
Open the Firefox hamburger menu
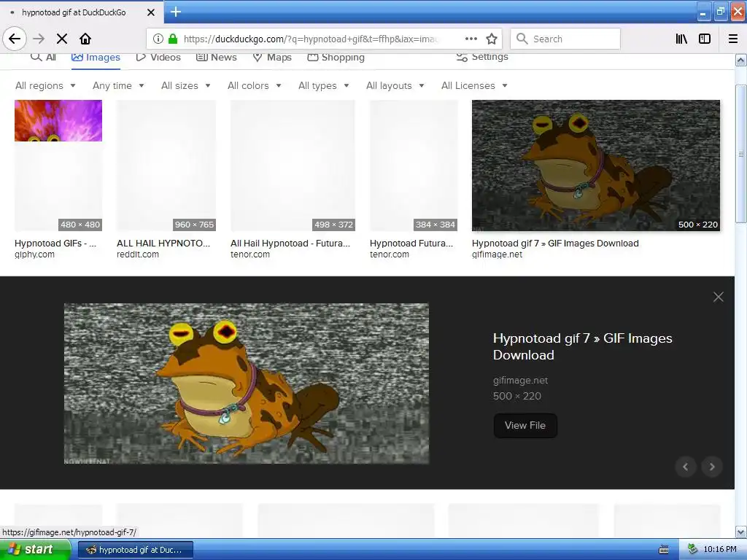(732, 39)
